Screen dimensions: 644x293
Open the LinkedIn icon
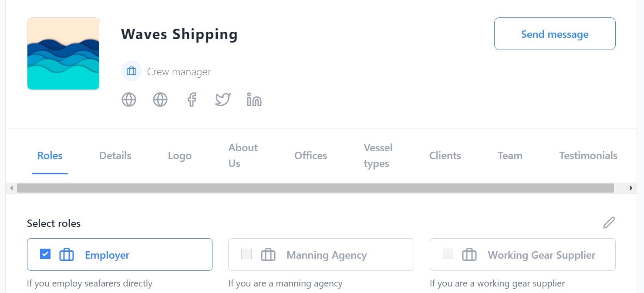tap(254, 100)
